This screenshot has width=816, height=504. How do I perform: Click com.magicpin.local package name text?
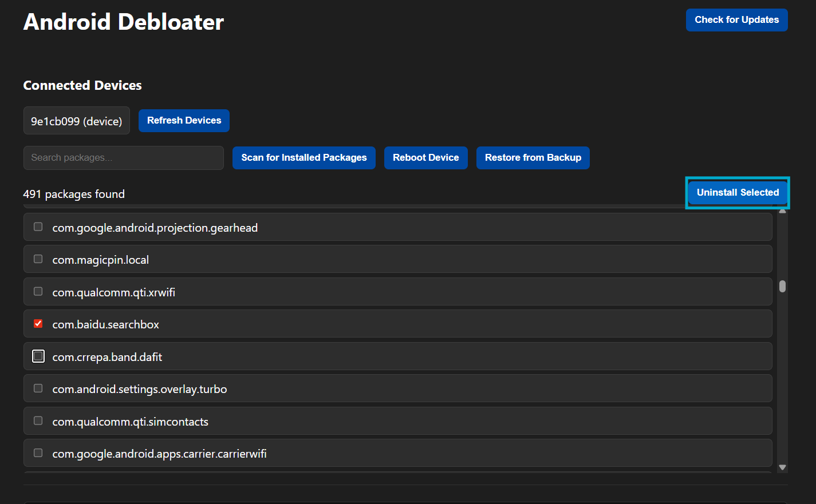pyautogui.click(x=101, y=260)
